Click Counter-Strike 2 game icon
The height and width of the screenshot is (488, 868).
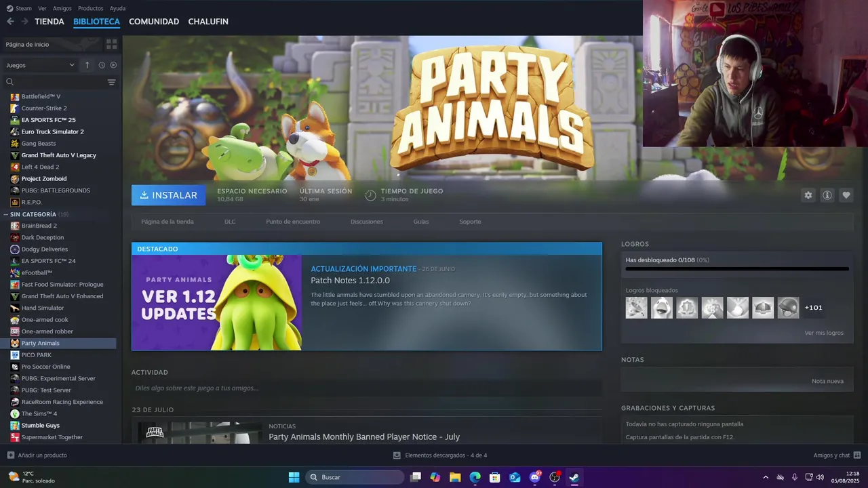coord(15,108)
